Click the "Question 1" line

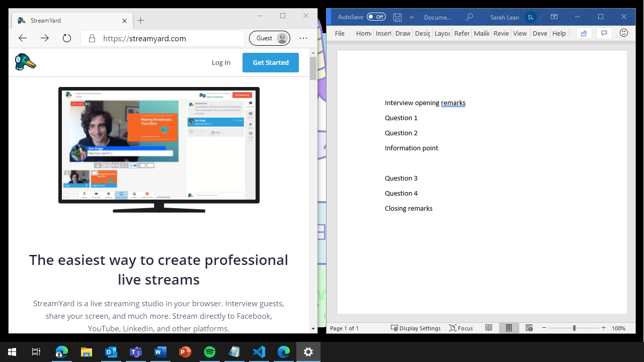pos(401,118)
